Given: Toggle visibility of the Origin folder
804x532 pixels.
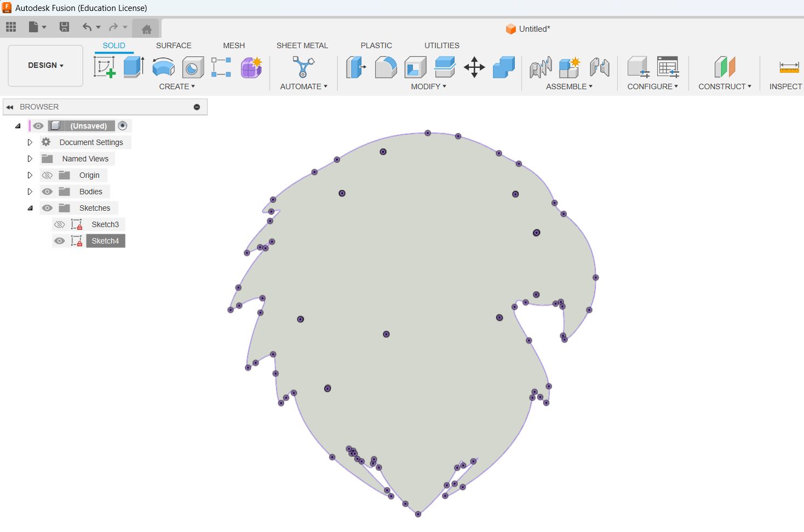Looking at the screenshot, I should point(48,175).
